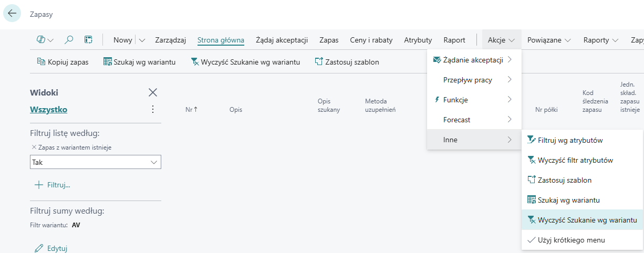Open the Tak filter value dropdown
Viewport: 644px width, 253px height.
tap(154, 163)
